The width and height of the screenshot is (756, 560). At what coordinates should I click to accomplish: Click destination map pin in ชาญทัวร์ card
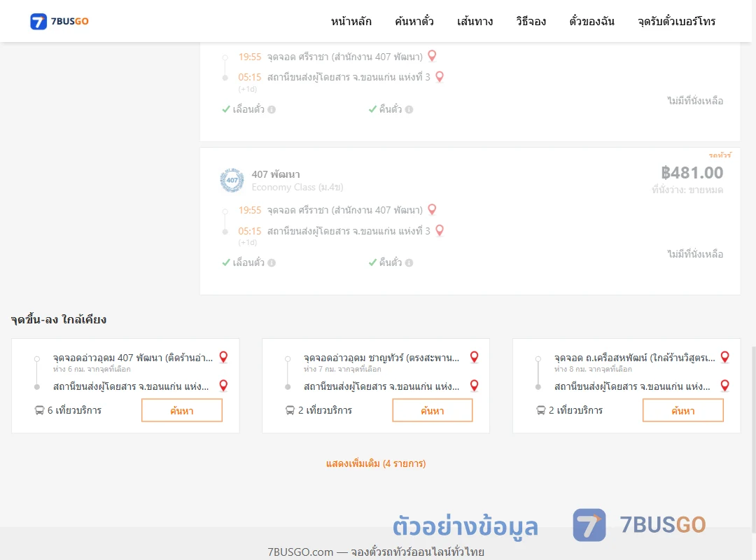click(x=474, y=386)
